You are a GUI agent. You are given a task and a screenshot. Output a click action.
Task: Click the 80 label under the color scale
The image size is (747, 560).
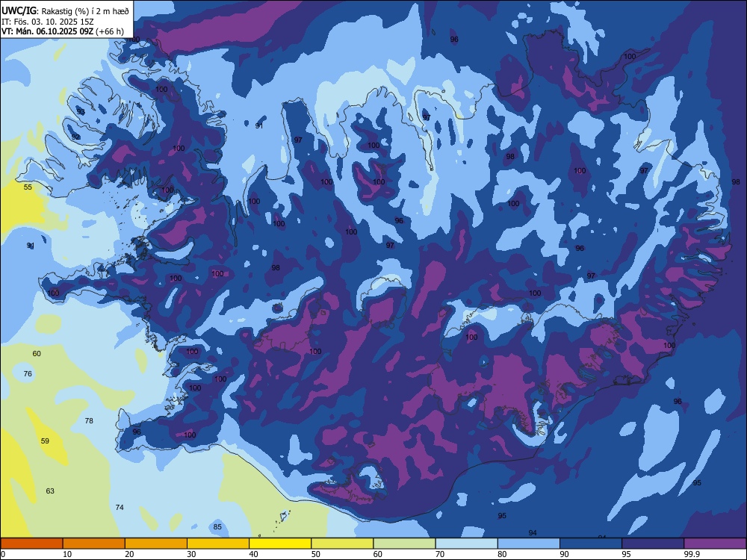click(x=503, y=554)
